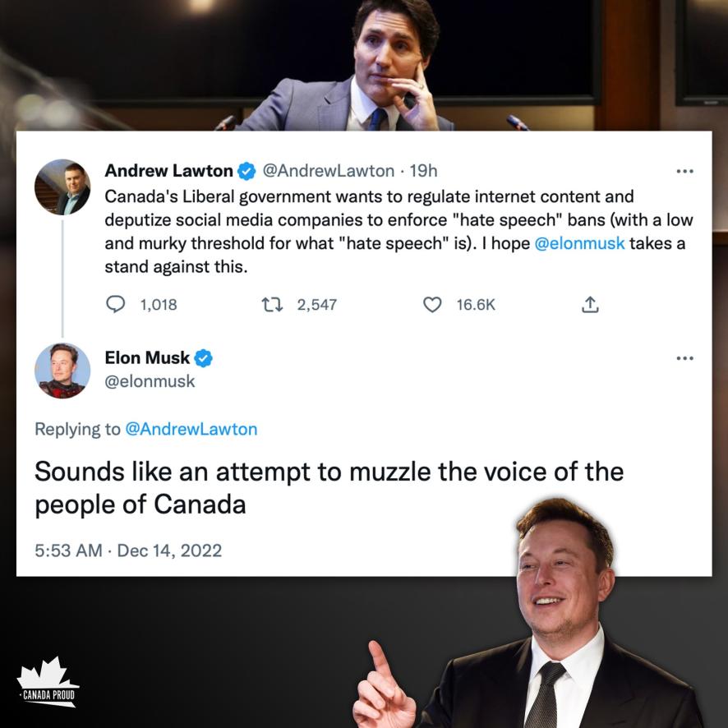Click the Canada Proud maple leaf logo

coord(48,682)
